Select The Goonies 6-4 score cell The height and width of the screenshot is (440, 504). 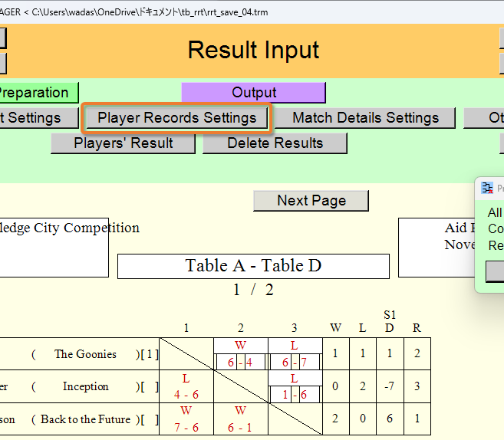pyautogui.click(x=240, y=363)
